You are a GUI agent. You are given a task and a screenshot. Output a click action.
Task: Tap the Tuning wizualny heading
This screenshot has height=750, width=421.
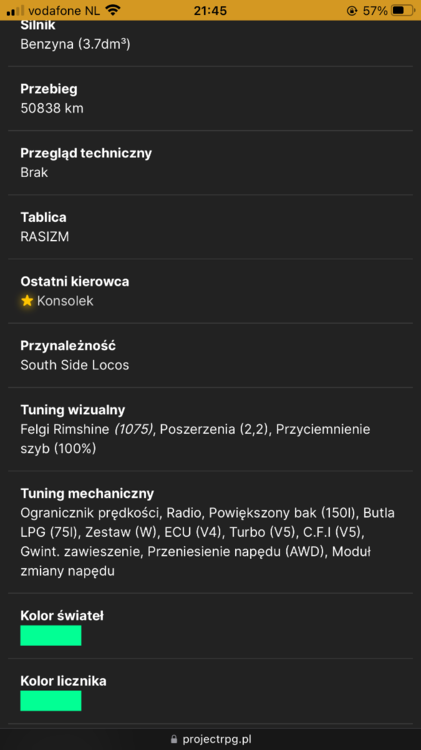coord(73,410)
